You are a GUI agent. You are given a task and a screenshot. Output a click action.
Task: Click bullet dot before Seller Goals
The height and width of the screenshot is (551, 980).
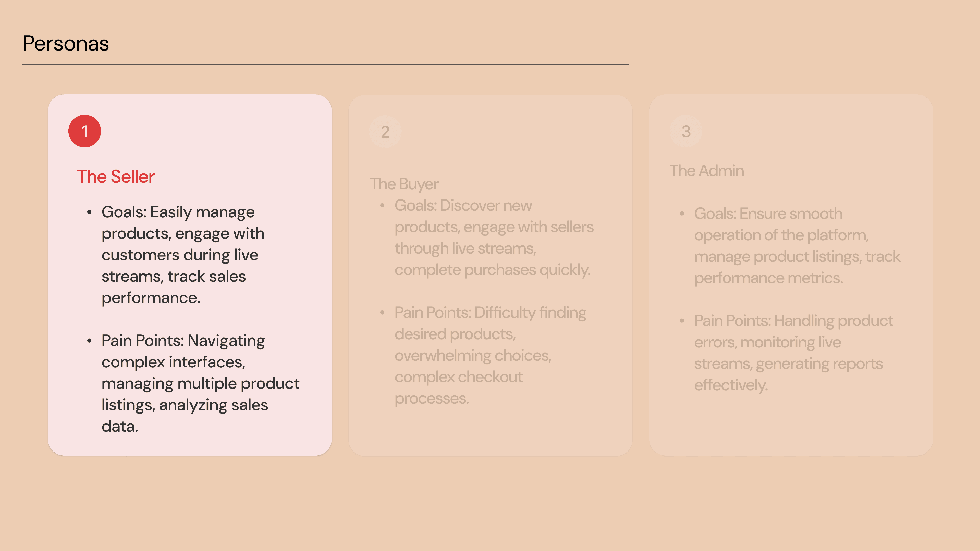[89, 212]
